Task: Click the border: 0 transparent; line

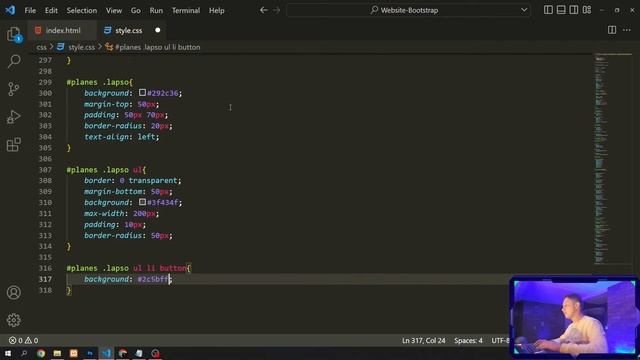Action: pyautogui.click(x=133, y=180)
